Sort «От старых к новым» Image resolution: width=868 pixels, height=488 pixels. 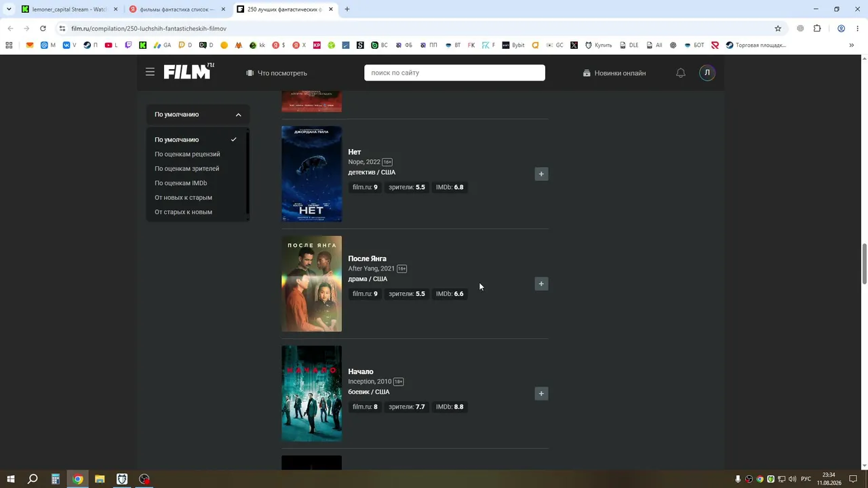click(183, 212)
